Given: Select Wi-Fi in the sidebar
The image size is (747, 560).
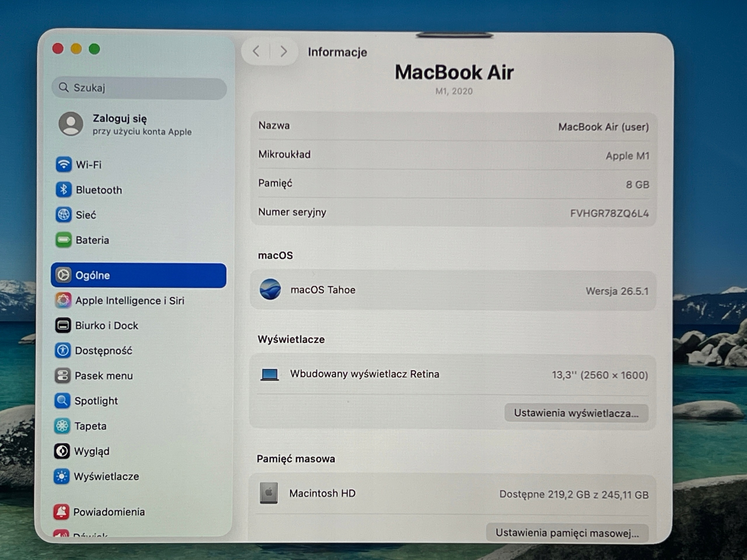Looking at the screenshot, I should pyautogui.click(x=89, y=165).
